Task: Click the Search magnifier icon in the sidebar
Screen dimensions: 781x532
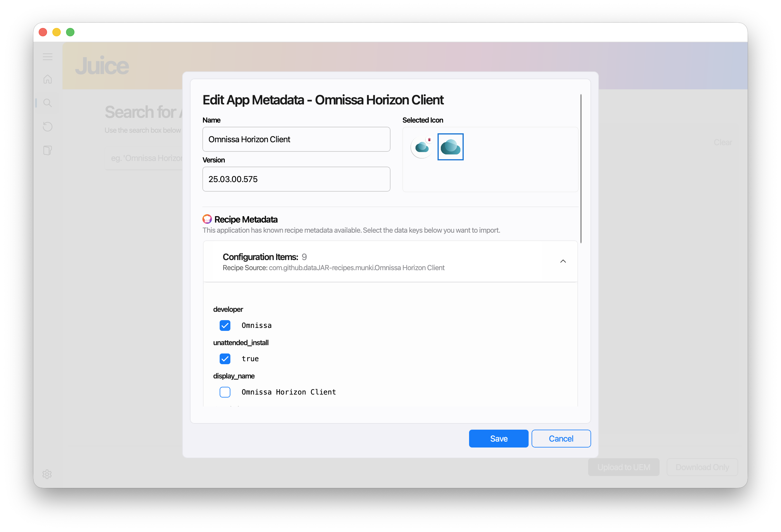Action: click(x=48, y=103)
